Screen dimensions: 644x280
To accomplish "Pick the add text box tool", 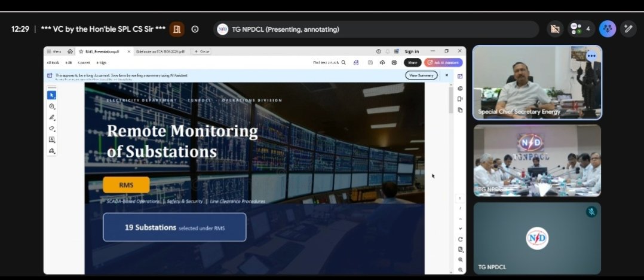I will point(52,139).
